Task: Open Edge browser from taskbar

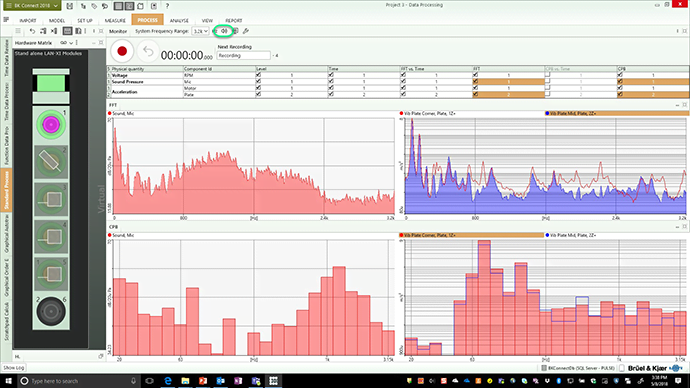Action: 168,381
